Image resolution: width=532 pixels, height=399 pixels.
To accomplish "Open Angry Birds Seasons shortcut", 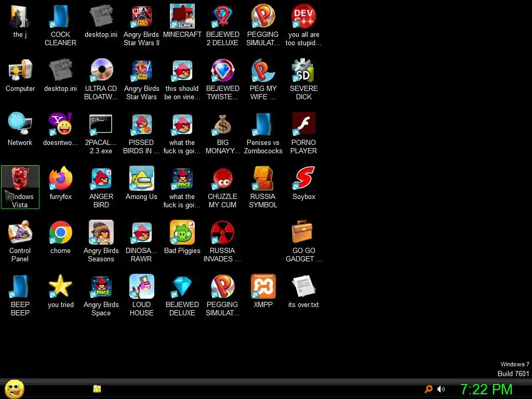I will [101, 241].
